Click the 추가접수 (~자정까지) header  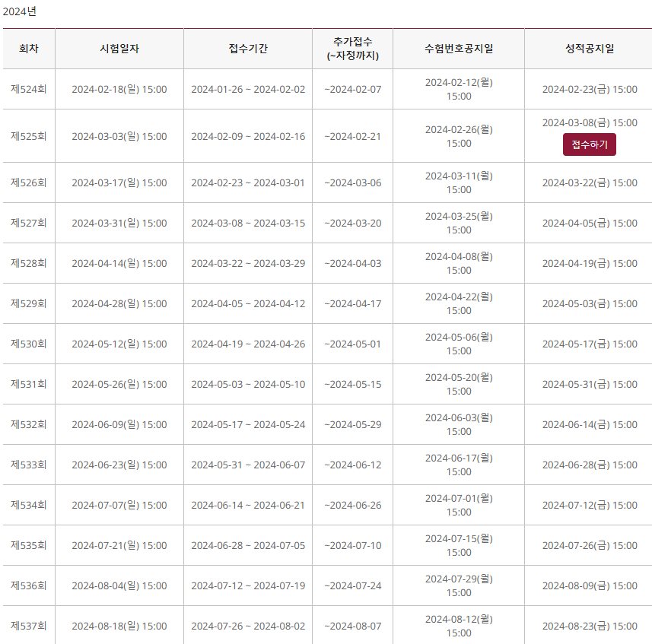352,49
